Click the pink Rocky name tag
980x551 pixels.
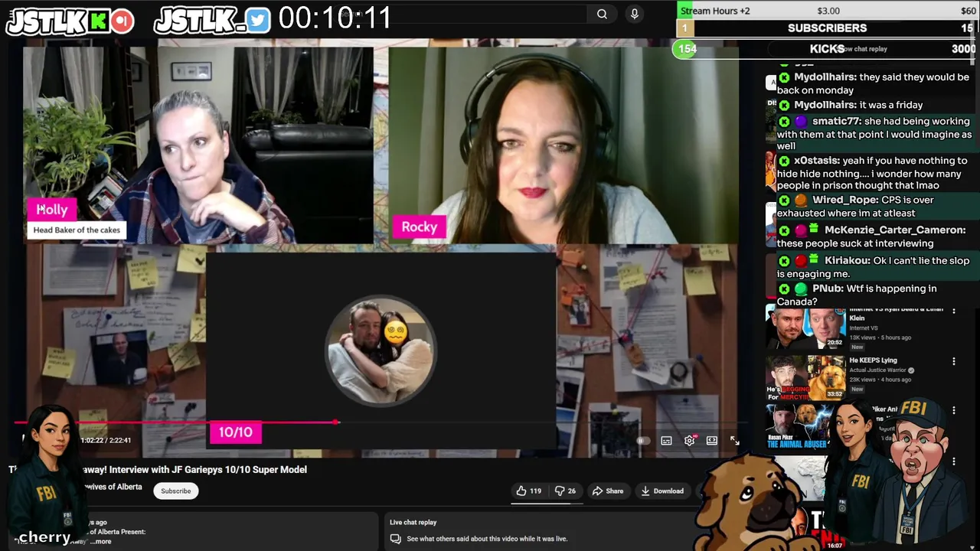click(x=420, y=227)
